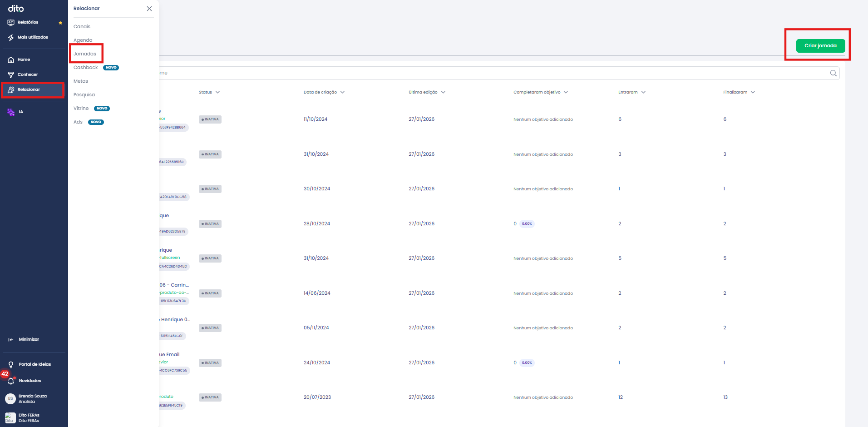
Task: Click the Home house icon
Action: pos(11,60)
